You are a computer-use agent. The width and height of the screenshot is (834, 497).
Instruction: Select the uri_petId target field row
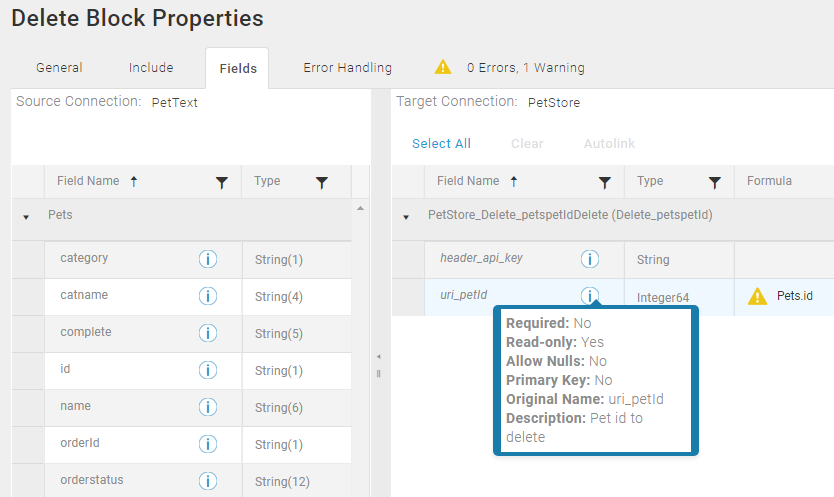click(x=613, y=297)
